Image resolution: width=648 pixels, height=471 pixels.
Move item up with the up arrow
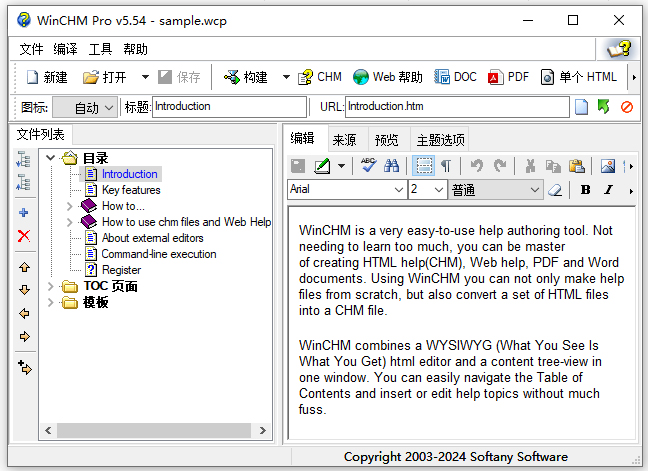(24, 267)
